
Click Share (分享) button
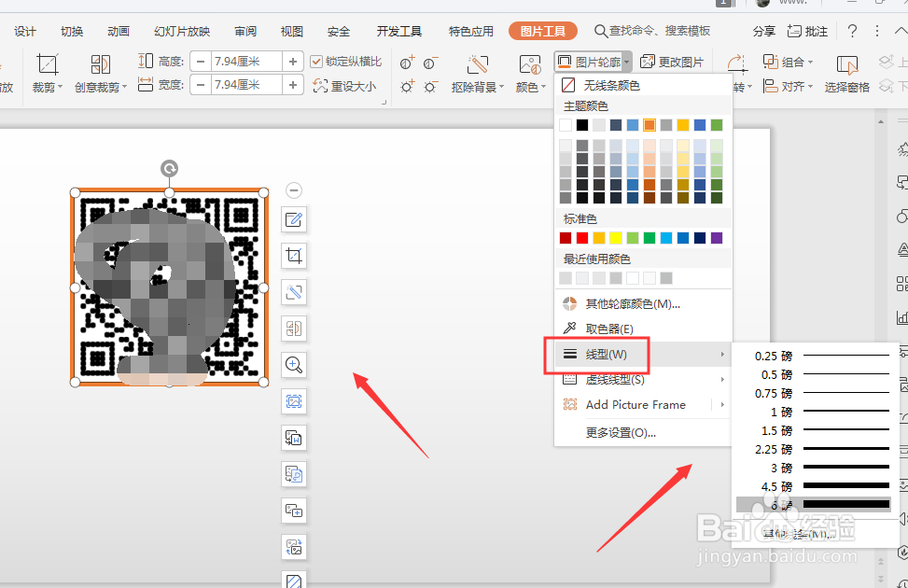click(x=763, y=32)
